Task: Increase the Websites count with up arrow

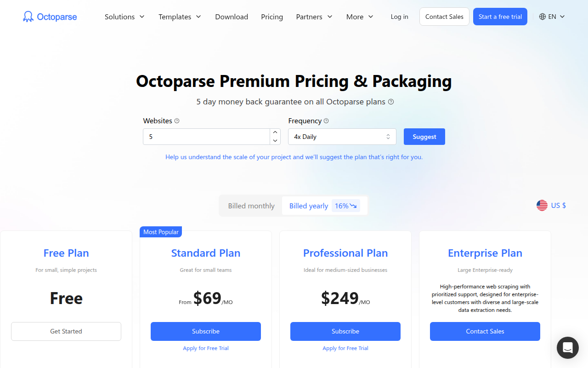Action: pyautogui.click(x=275, y=132)
